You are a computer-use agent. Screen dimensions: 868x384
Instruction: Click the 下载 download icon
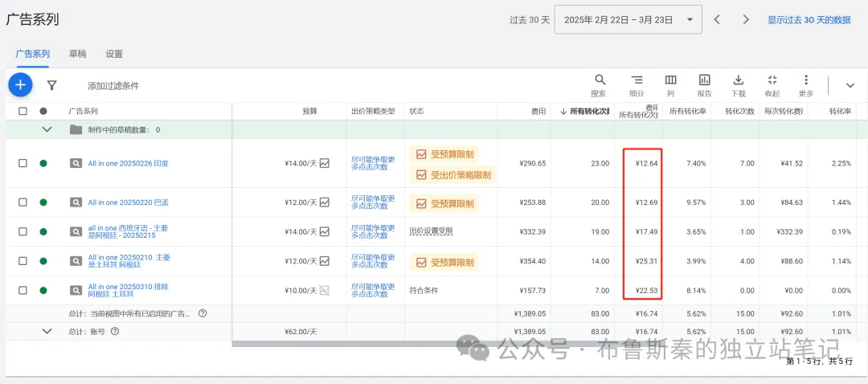(739, 80)
